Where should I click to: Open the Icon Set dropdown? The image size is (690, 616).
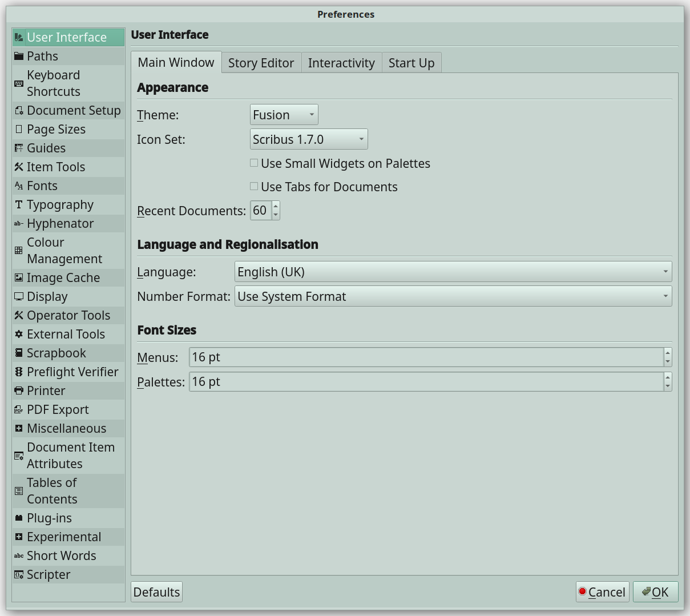click(309, 139)
